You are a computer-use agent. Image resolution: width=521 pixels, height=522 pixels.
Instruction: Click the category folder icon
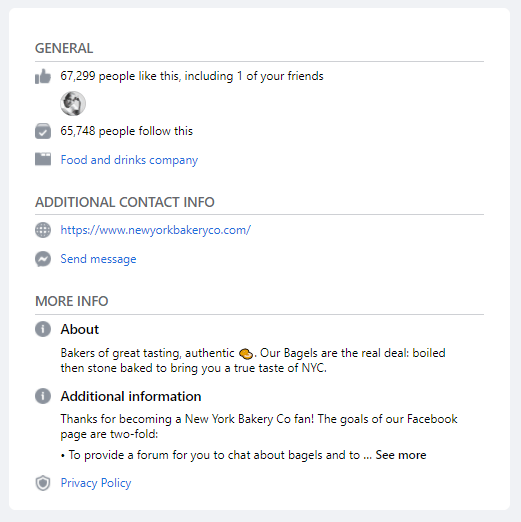(x=43, y=159)
